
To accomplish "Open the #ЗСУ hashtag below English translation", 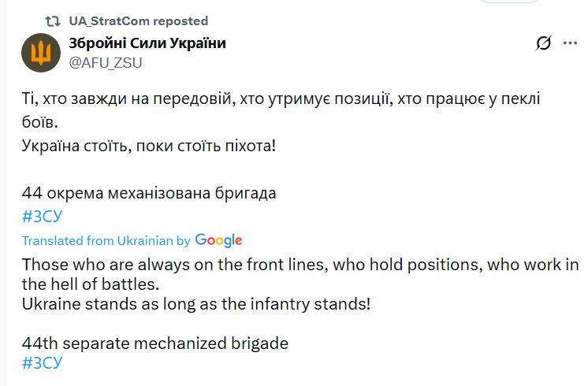I will [42, 363].
